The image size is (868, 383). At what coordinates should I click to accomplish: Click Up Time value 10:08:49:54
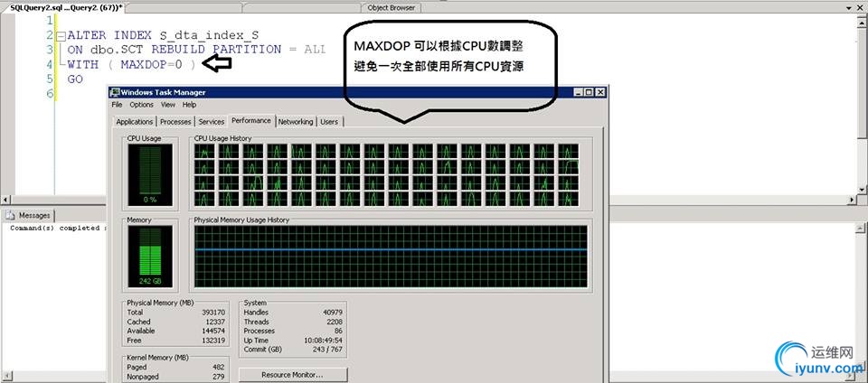click(324, 341)
